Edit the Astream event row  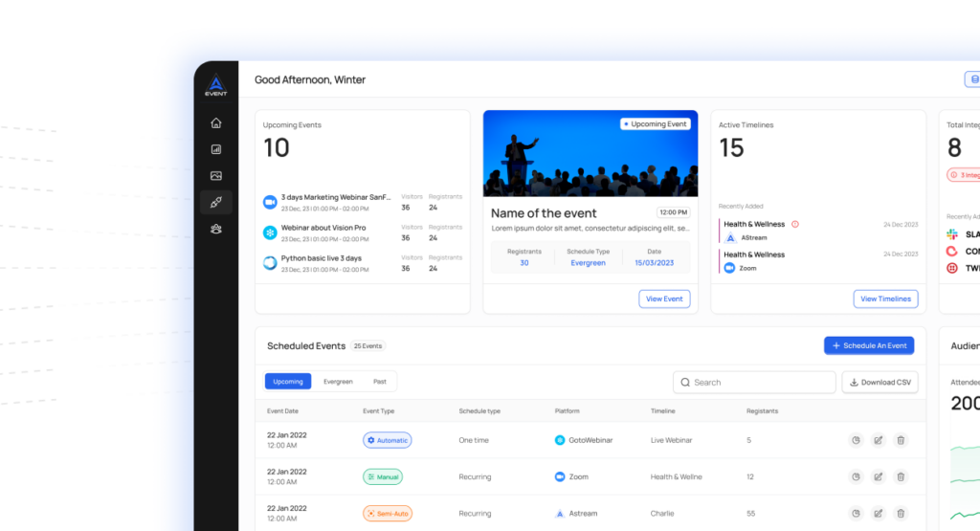(x=879, y=514)
